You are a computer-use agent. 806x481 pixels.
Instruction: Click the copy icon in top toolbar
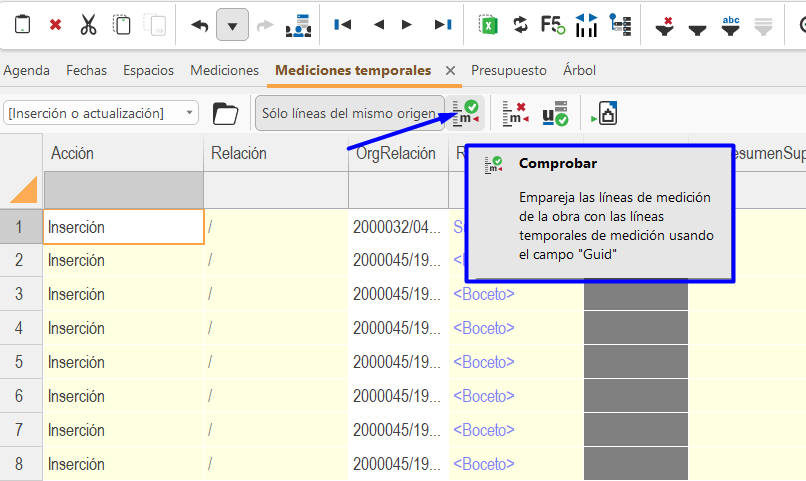(122, 24)
